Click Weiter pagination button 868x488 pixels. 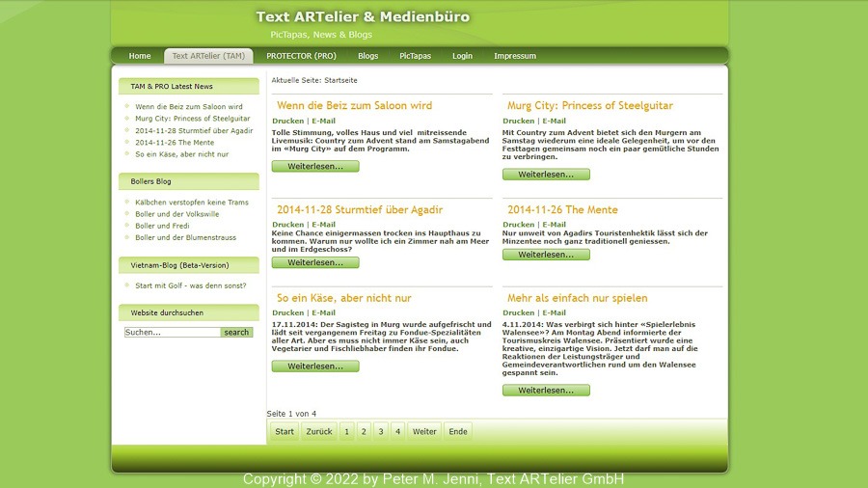pos(424,432)
